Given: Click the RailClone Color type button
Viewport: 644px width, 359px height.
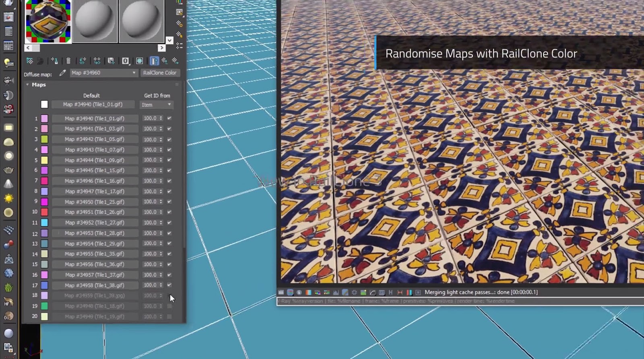Looking at the screenshot, I should tap(160, 73).
